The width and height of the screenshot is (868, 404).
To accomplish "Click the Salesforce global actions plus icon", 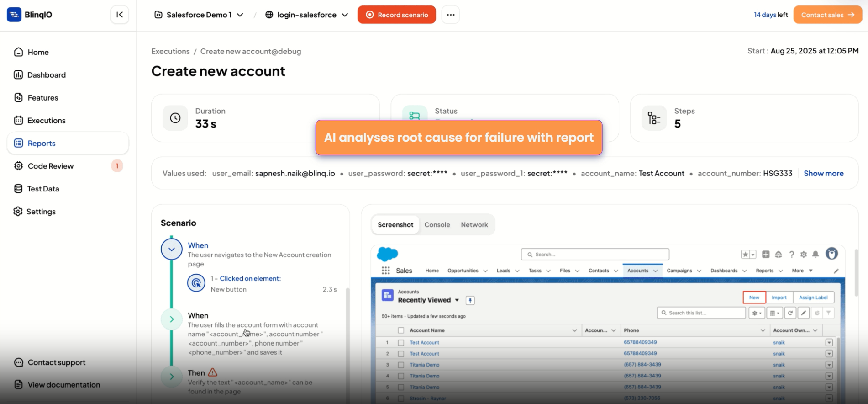I will point(766,255).
